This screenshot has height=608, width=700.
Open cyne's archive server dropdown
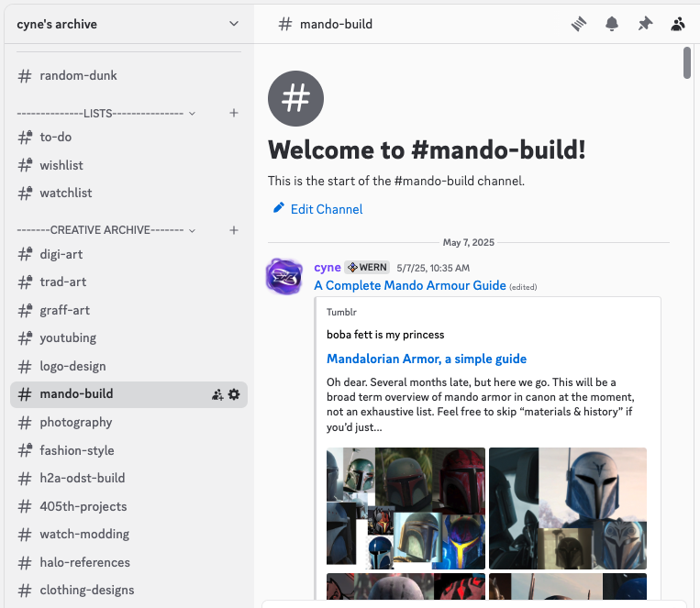pyautogui.click(x=129, y=24)
